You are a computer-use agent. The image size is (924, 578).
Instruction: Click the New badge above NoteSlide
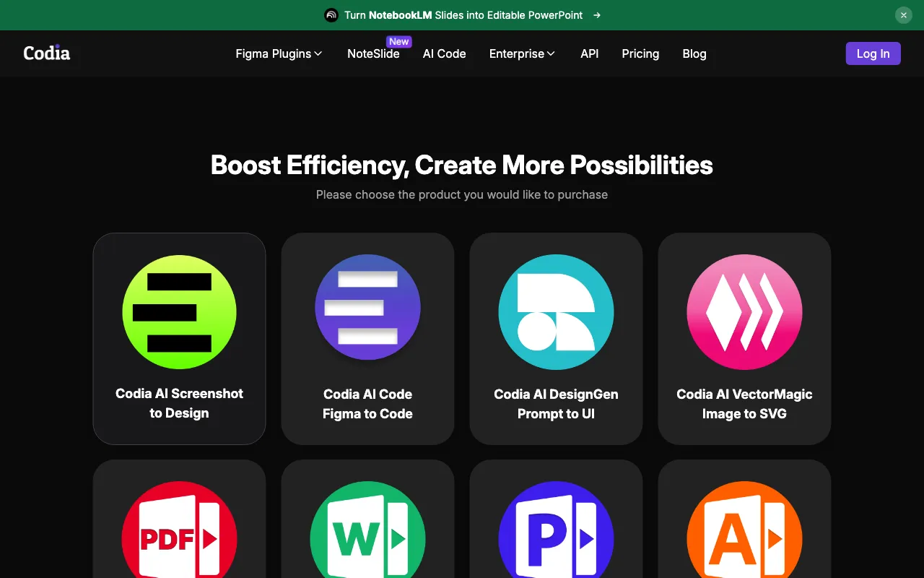pyautogui.click(x=399, y=42)
